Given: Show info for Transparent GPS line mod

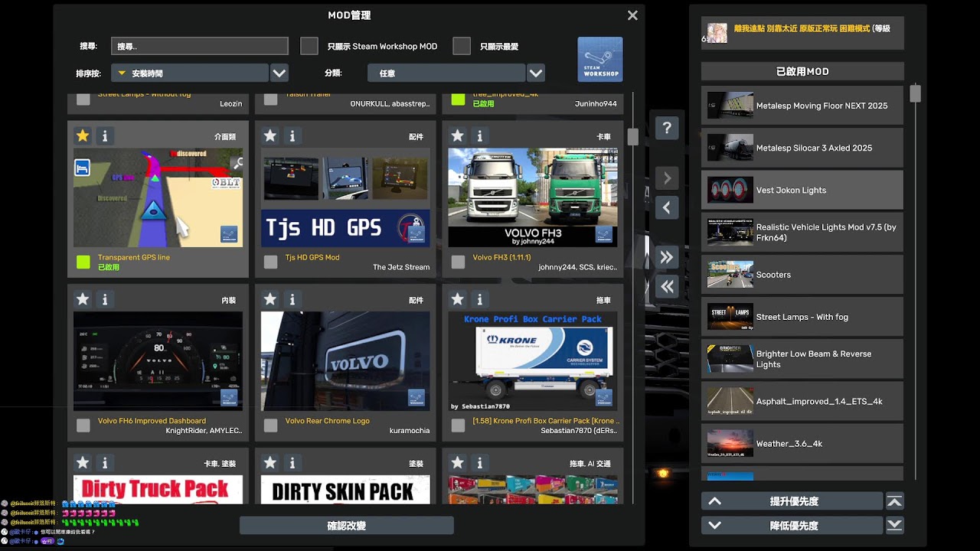Looking at the screenshot, I should click(x=105, y=136).
